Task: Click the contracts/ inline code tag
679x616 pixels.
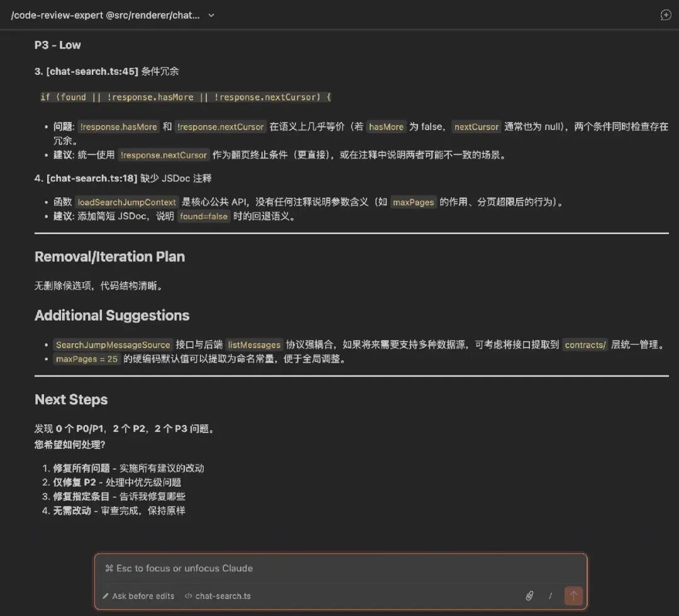Action: (x=585, y=345)
